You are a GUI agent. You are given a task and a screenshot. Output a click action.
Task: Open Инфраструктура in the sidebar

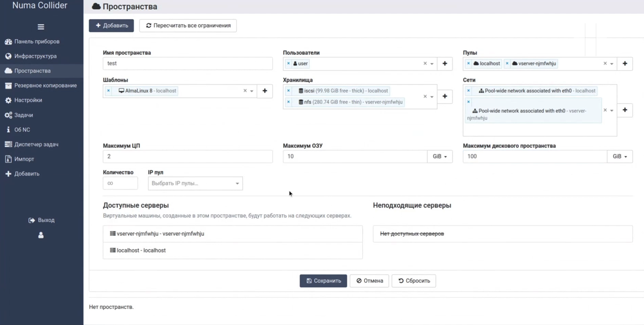35,56
